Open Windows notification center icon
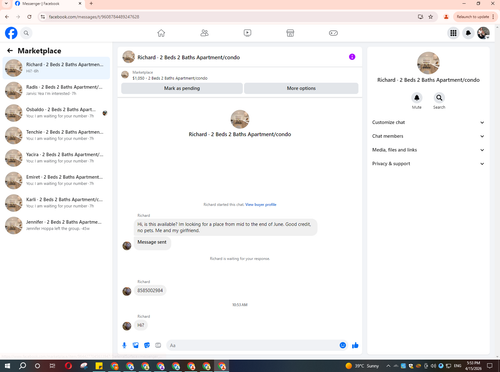500x372 pixels. pos(490,366)
